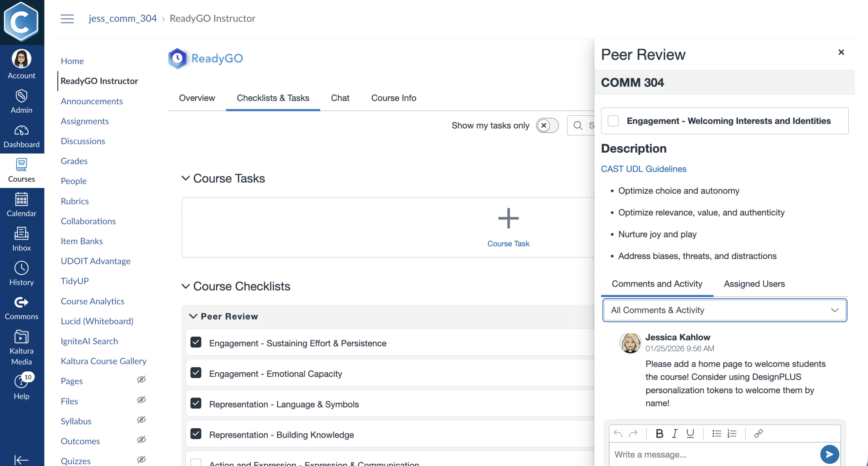Collapse the Peer Review checklist group
868x466 pixels.
193,316
